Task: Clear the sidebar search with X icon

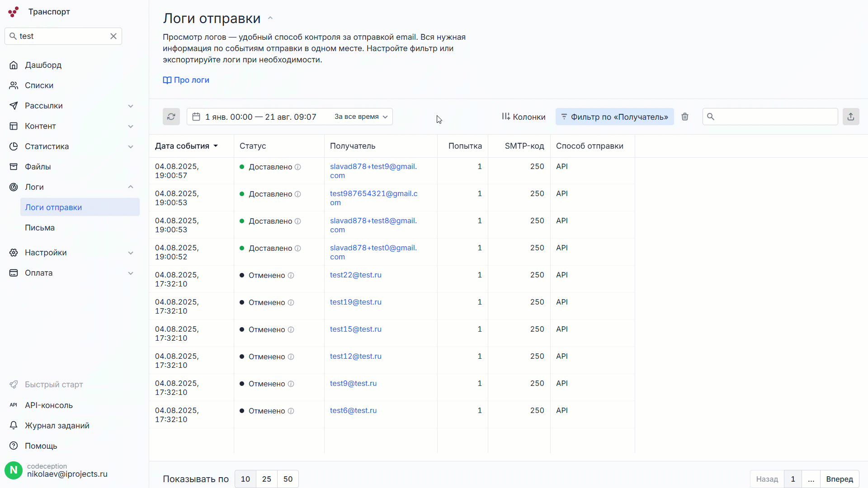Action: coord(113,36)
